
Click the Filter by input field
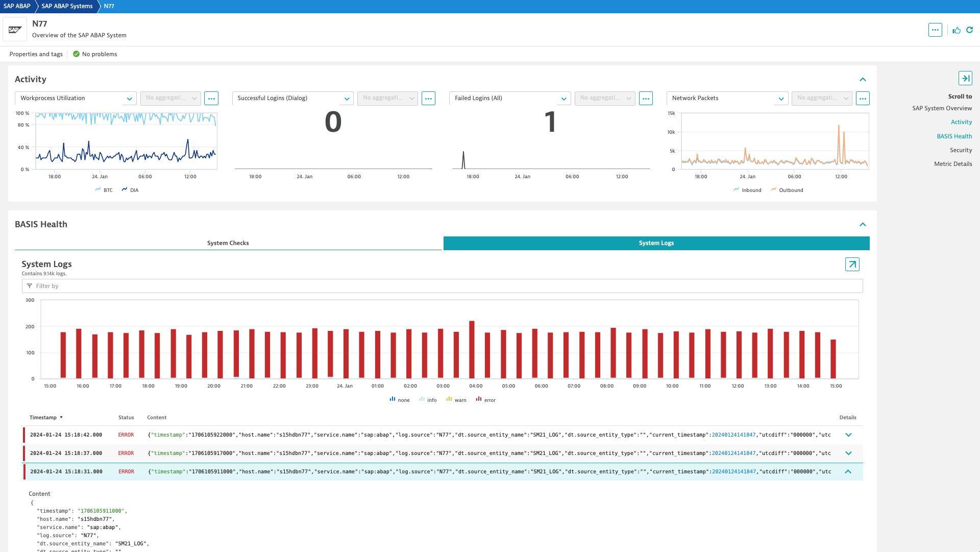(442, 285)
